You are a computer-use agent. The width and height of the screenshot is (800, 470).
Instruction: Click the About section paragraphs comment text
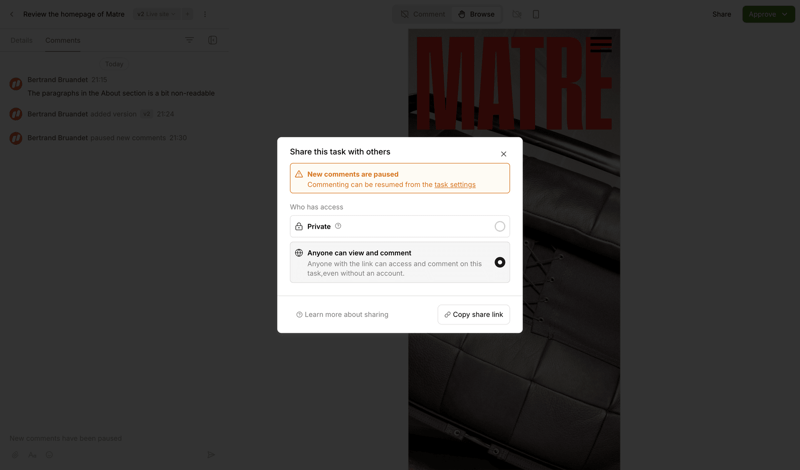121,93
